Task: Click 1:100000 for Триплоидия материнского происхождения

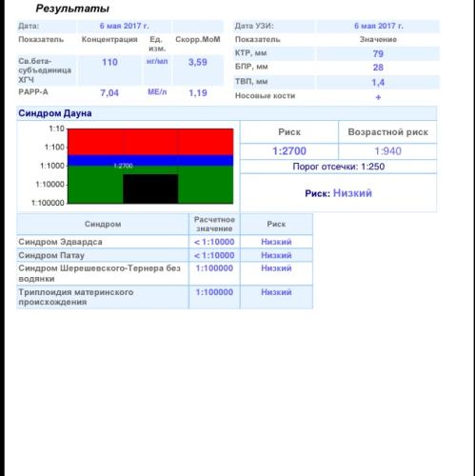Action: coord(214,292)
